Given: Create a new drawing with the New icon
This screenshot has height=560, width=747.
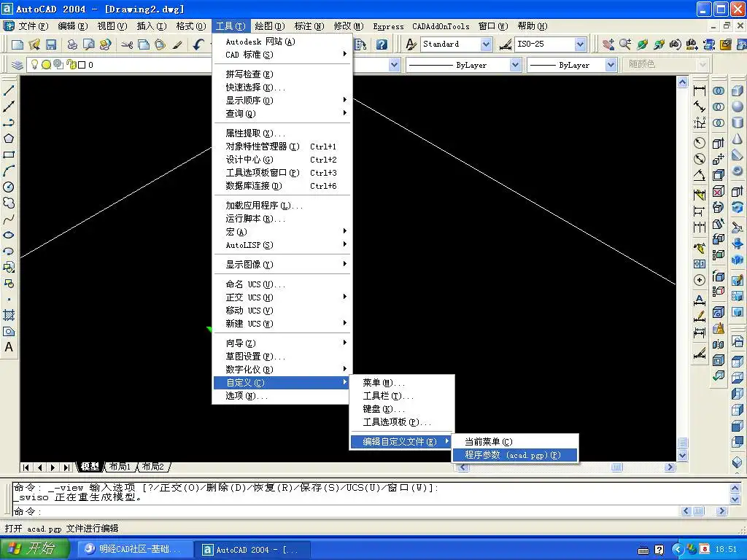Looking at the screenshot, I should pos(18,44).
